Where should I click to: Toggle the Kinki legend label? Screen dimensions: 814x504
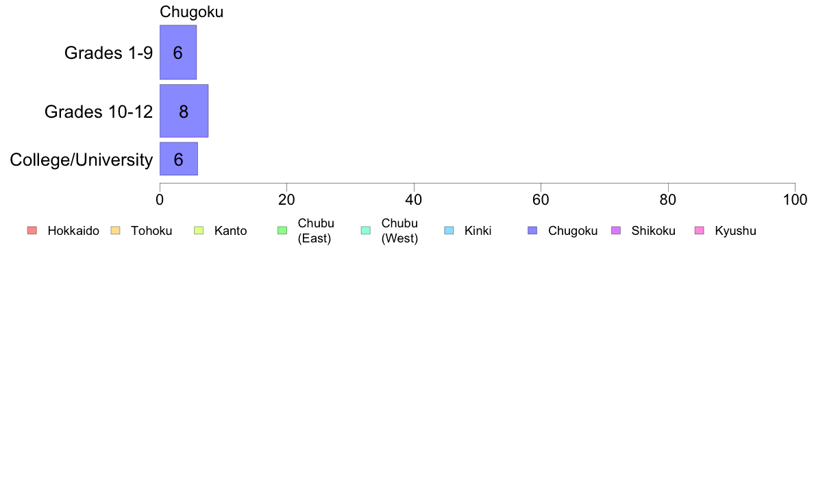[x=478, y=231]
